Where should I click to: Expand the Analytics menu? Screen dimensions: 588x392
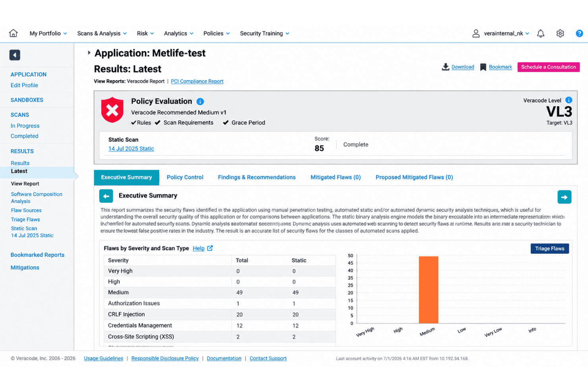click(x=179, y=33)
